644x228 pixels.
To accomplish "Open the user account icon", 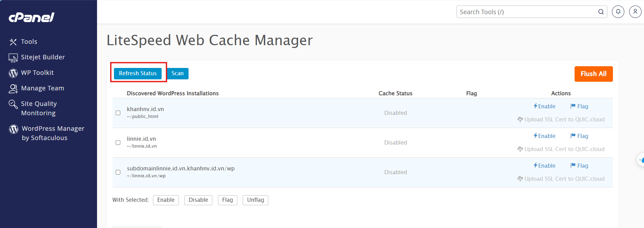I will click(635, 12).
